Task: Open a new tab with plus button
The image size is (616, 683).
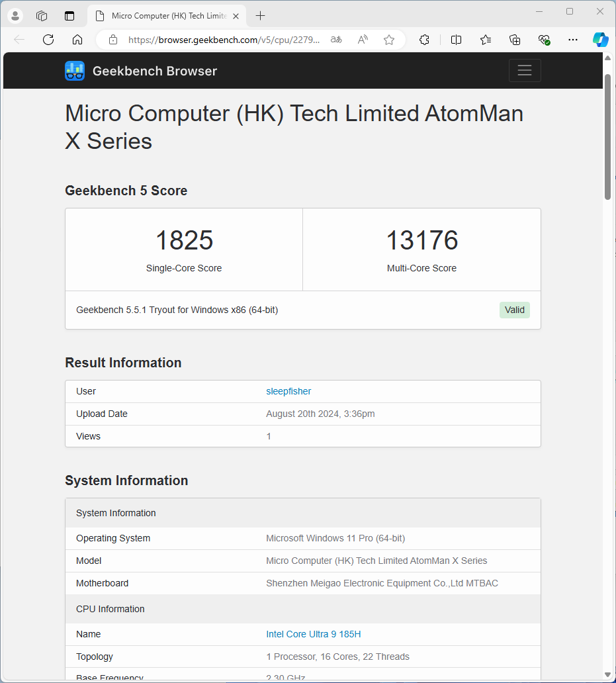Action: [260, 16]
